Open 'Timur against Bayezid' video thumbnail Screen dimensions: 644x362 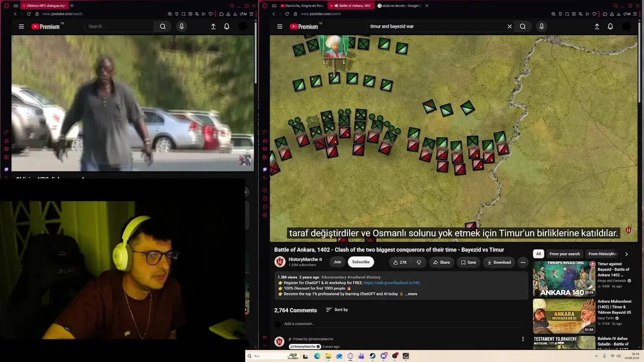click(x=564, y=279)
